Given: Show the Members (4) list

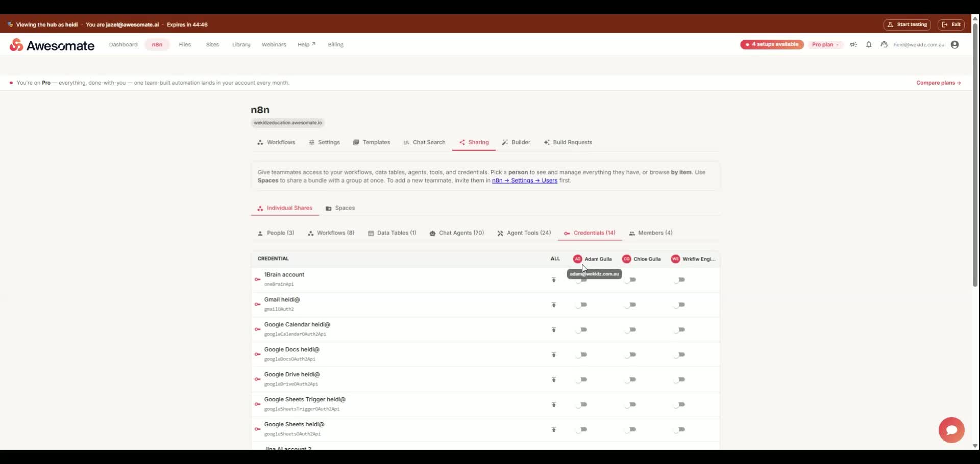Looking at the screenshot, I should [x=651, y=233].
